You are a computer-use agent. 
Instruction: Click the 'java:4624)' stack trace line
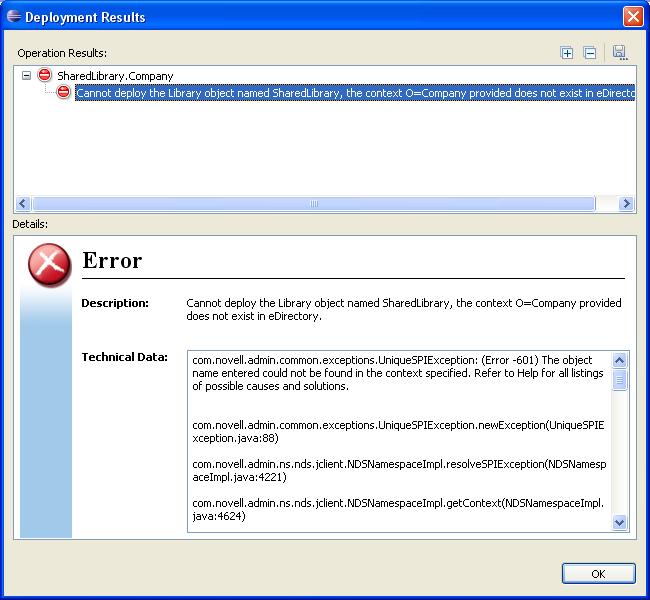tap(219, 516)
